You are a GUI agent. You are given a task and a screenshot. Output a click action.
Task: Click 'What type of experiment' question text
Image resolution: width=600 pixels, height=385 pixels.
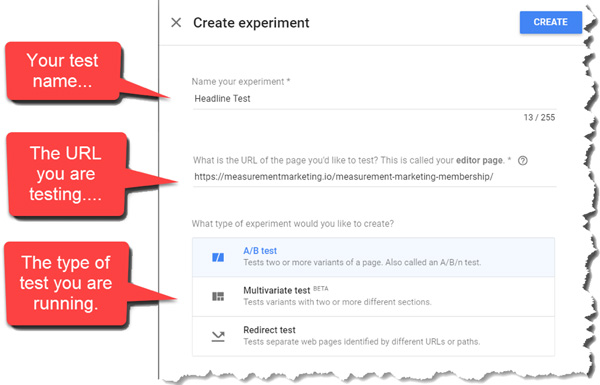(x=293, y=223)
